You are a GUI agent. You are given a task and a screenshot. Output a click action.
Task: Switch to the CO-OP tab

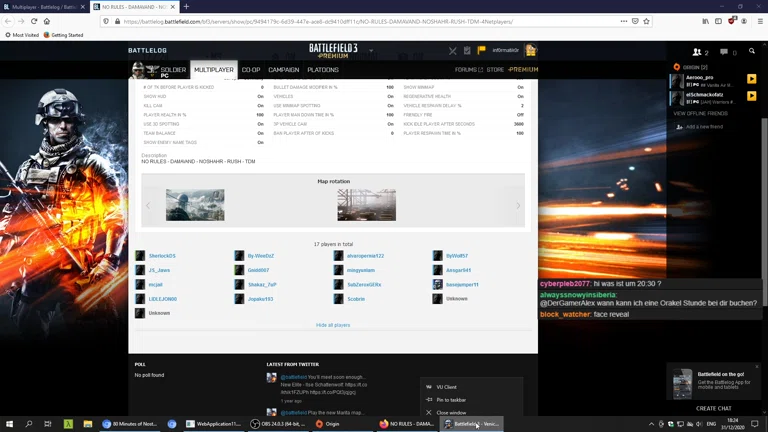pos(251,70)
